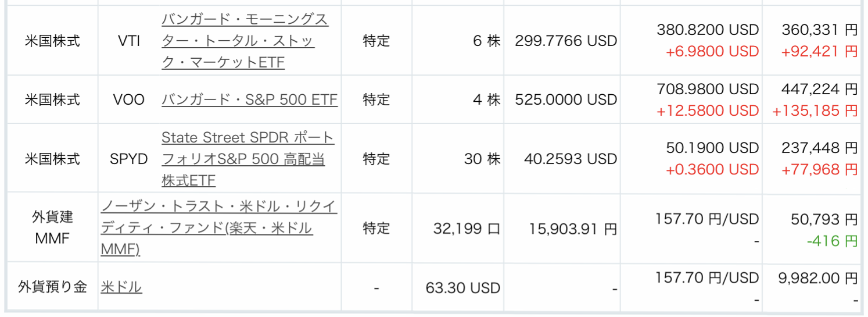Select the VTI ticker cell
Screen dimensions: 868x317
tap(129, 41)
